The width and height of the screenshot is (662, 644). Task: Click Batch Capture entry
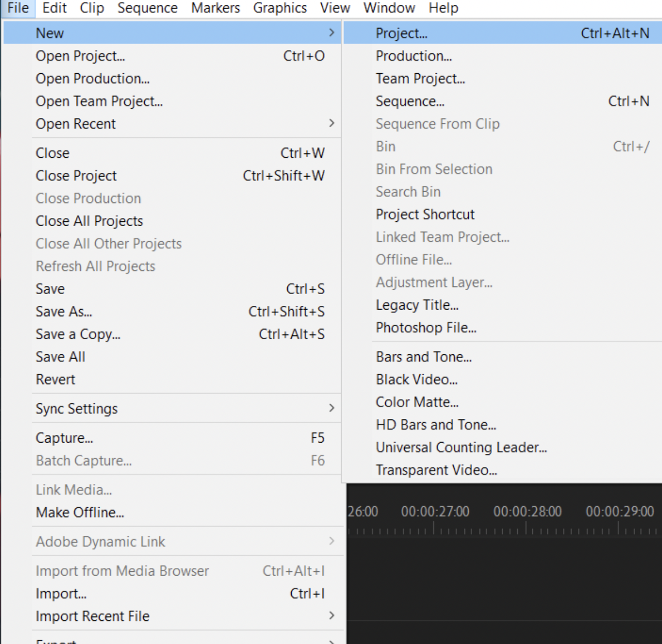point(172,460)
